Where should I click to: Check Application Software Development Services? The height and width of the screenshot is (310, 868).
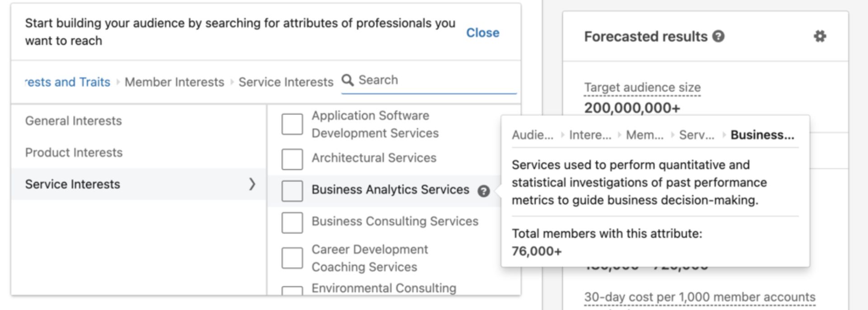tap(292, 123)
